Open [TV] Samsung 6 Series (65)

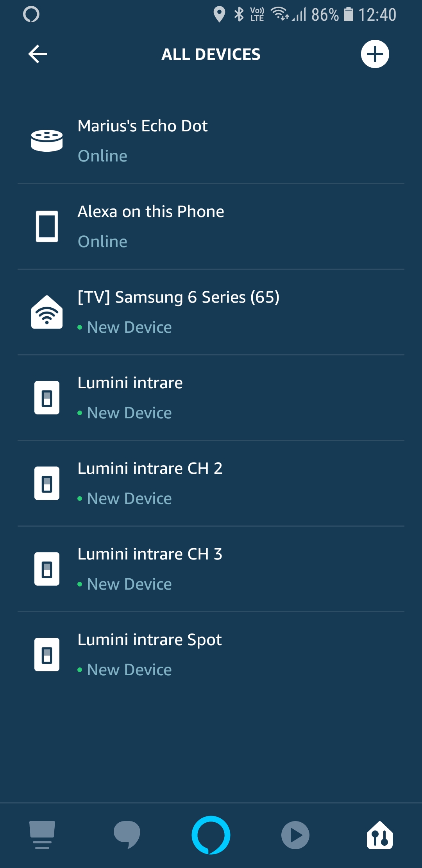tap(179, 297)
